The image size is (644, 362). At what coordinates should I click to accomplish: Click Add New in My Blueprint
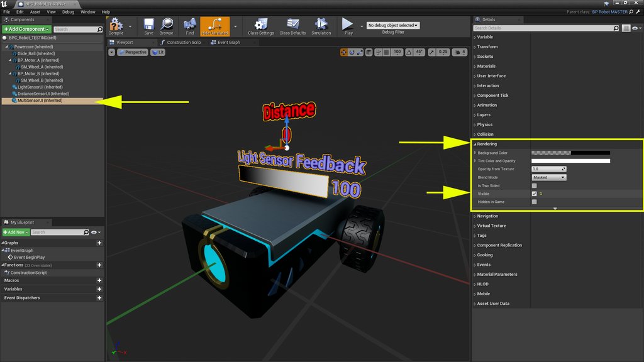[x=16, y=233]
